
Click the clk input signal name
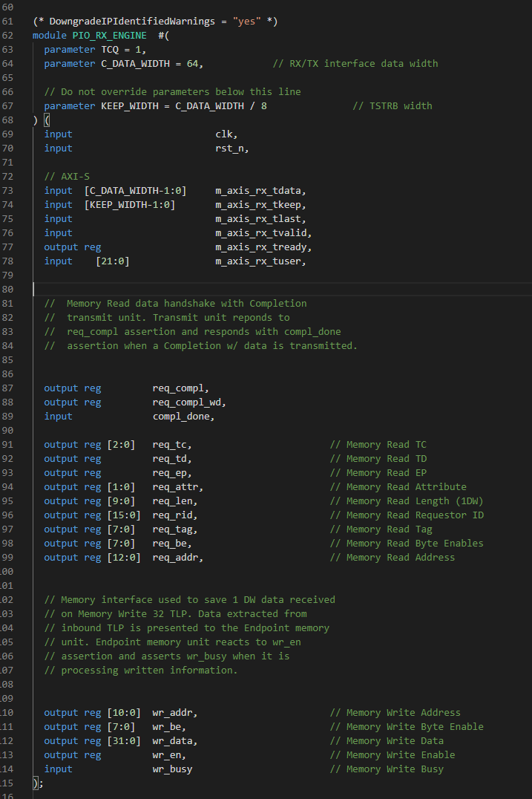(224, 134)
